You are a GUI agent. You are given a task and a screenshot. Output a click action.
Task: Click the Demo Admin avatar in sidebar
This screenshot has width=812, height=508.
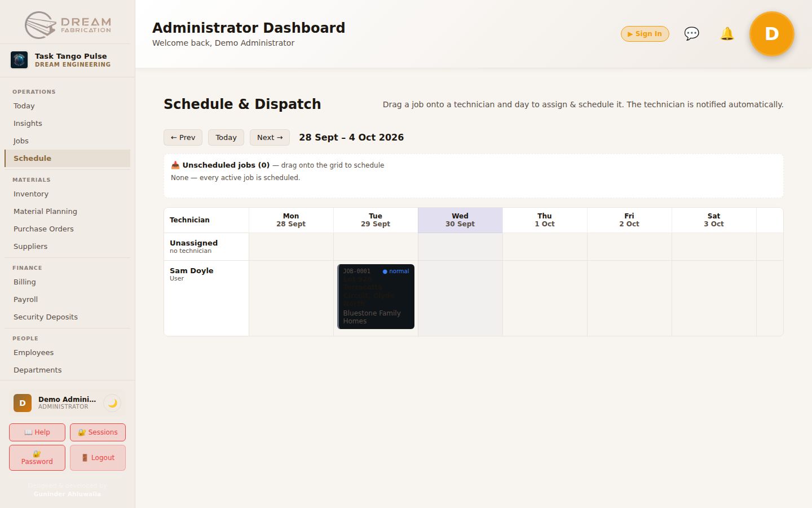pos(23,403)
